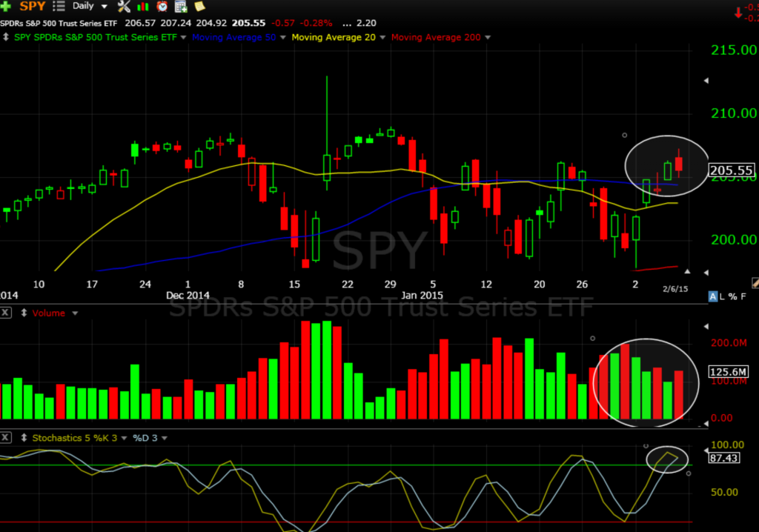Enable % percent scale mode
Image resolution: width=759 pixels, height=532 pixels.
[732, 296]
